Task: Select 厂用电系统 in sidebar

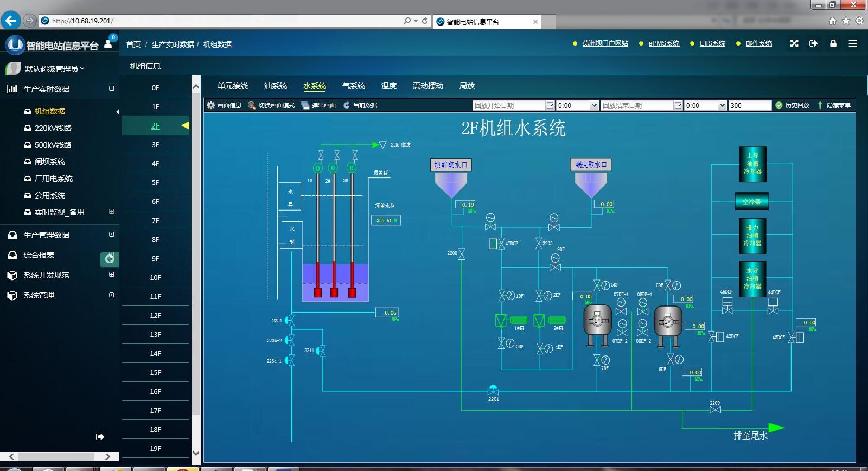Action: pos(53,179)
